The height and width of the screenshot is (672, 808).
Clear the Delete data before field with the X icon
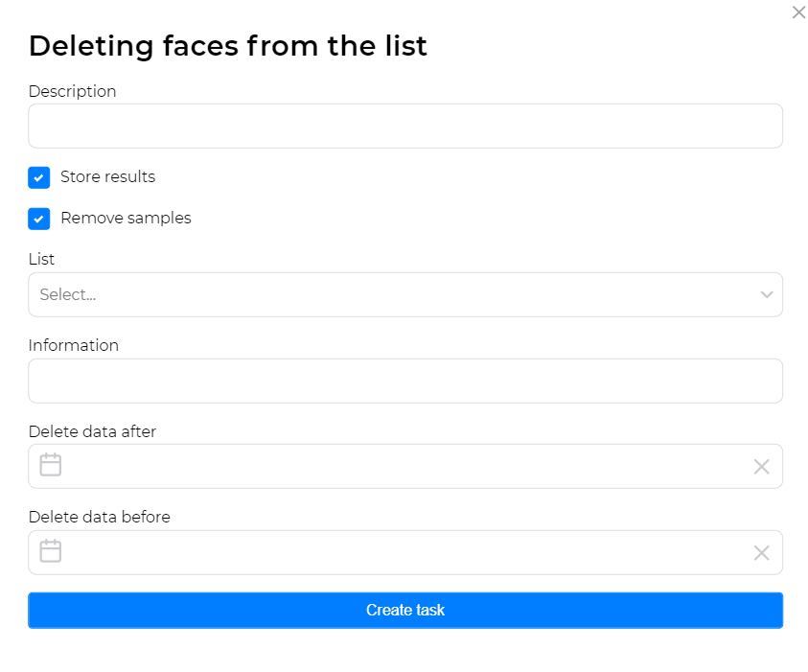point(762,552)
